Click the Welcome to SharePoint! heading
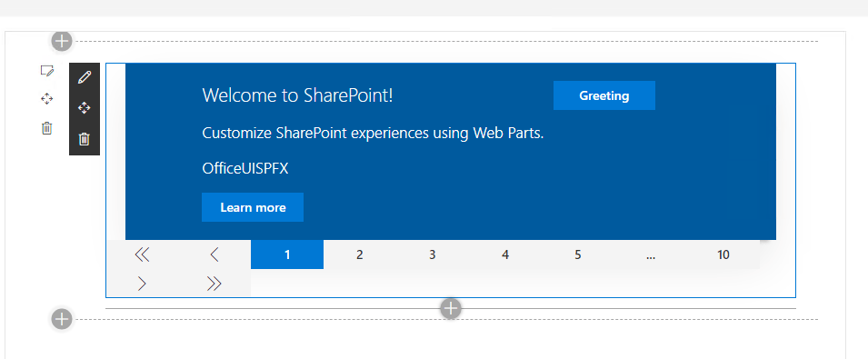868x359 pixels. point(298,95)
